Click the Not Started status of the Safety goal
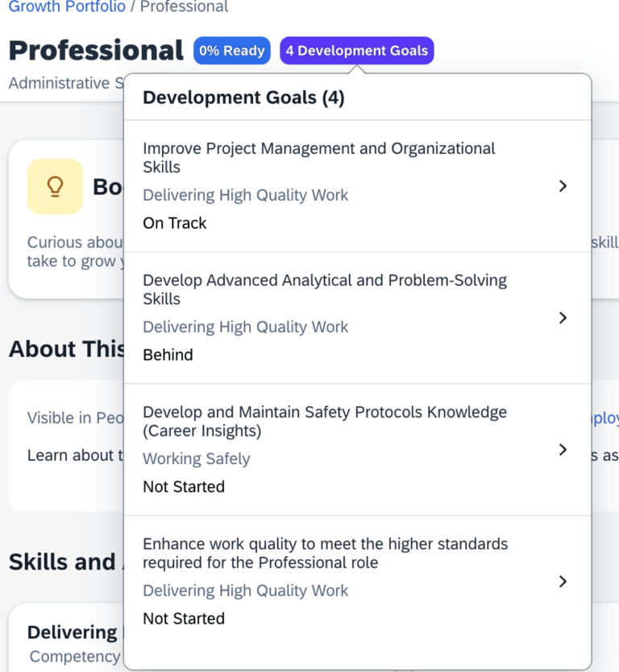Screen dimensions: 619x672 [x=184, y=487]
